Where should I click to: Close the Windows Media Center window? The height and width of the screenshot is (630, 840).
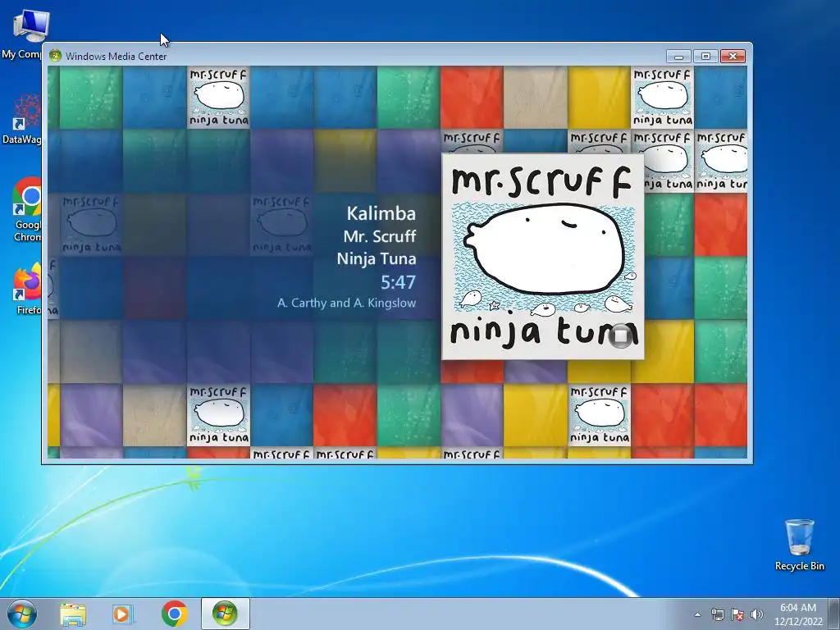click(733, 56)
